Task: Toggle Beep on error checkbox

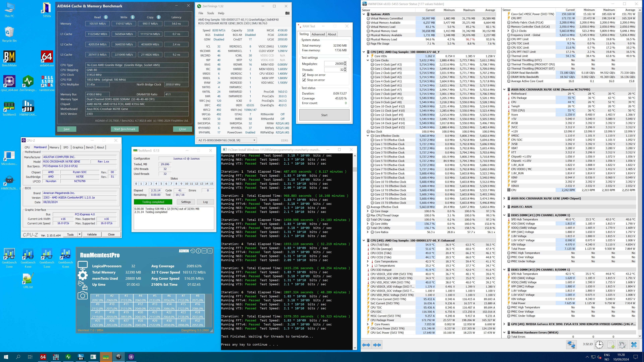Action: (x=304, y=75)
